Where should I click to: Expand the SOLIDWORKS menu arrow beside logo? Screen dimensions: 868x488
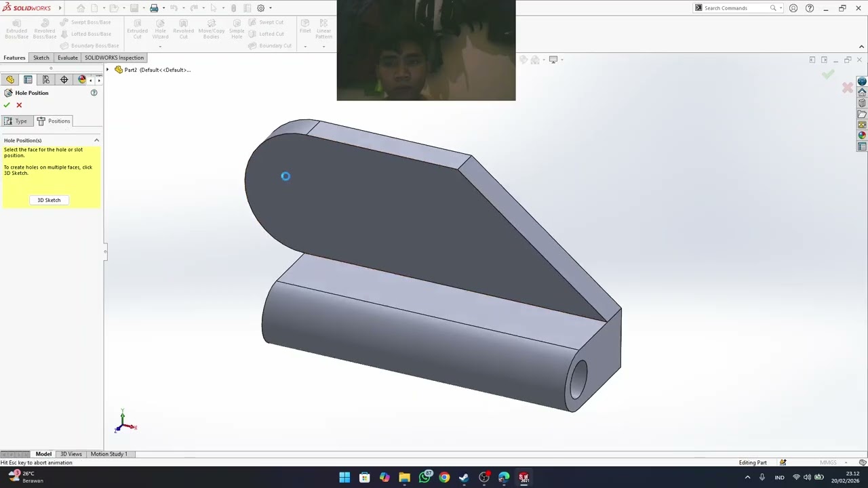60,8
